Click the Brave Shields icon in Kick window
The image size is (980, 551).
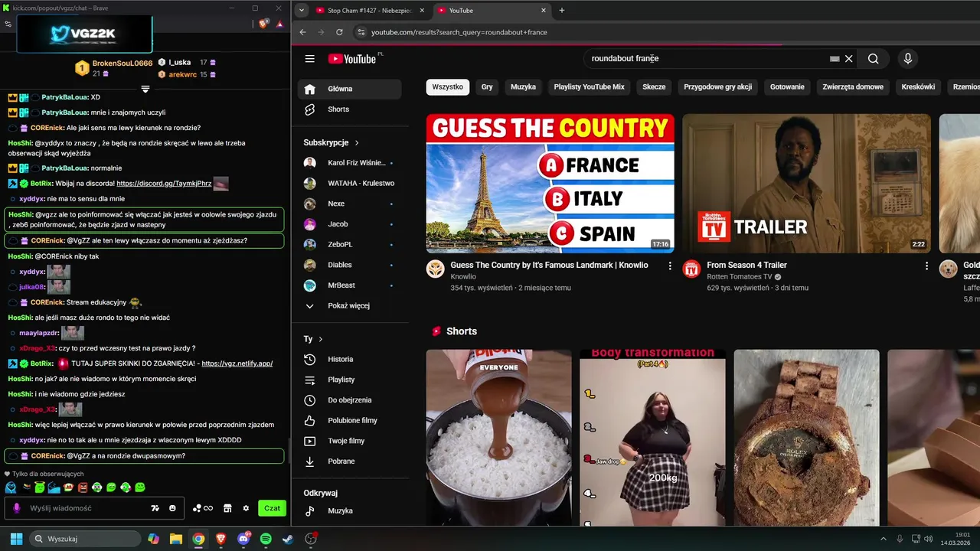[264, 24]
